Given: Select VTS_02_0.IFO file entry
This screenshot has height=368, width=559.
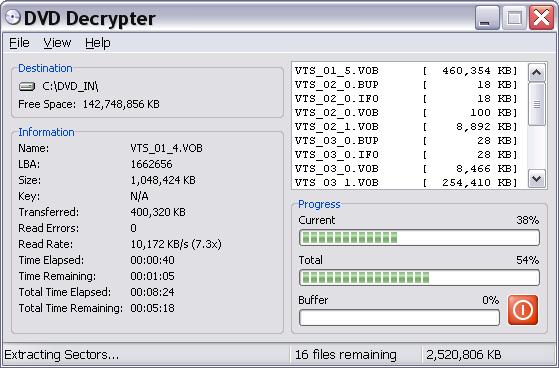Looking at the screenshot, I should (x=406, y=98).
